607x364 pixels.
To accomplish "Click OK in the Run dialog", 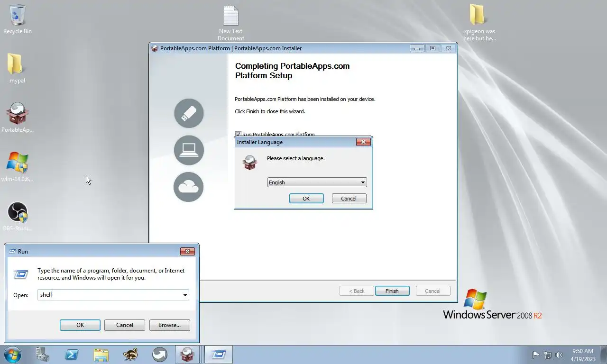I will [80, 325].
